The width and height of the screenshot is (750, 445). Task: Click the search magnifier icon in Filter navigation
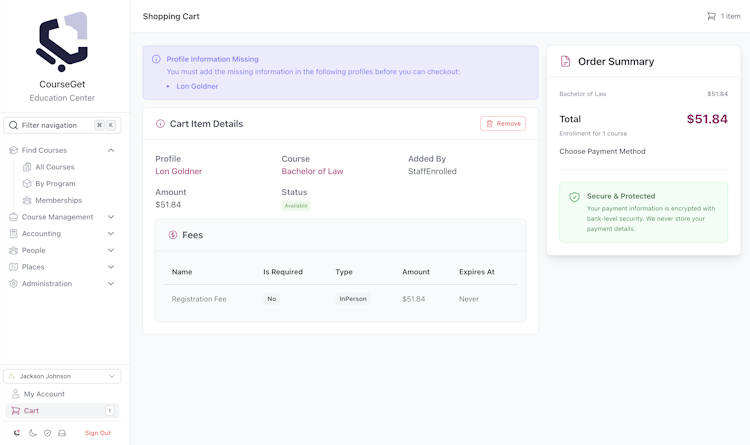13,125
